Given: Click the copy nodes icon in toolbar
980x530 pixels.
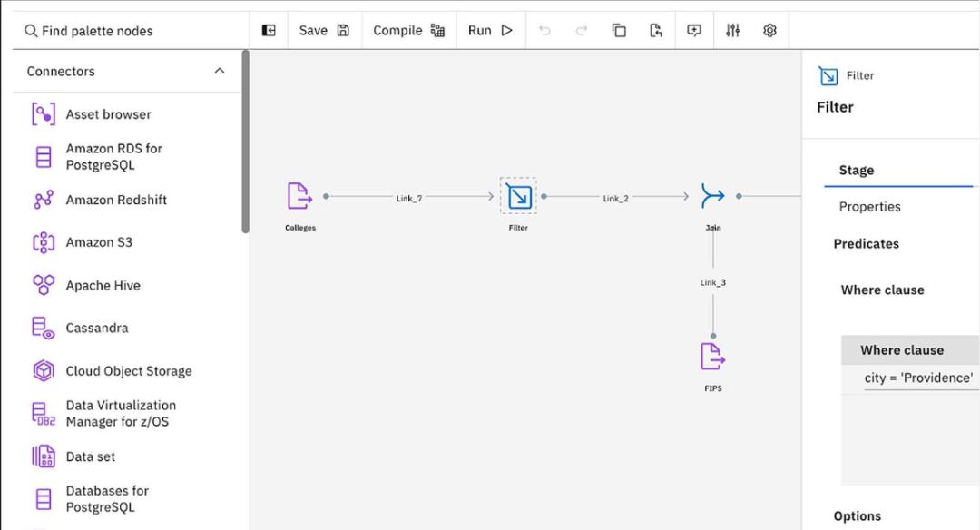Looking at the screenshot, I should pos(618,30).
